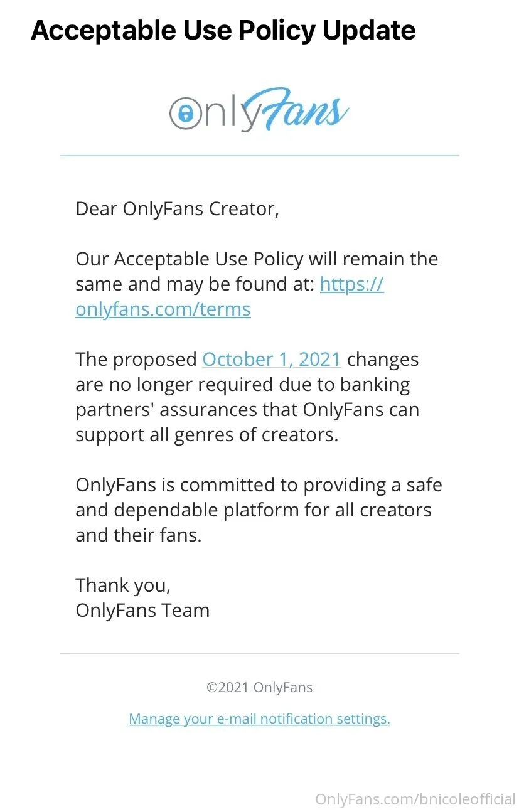519x812 pixels.
Task: Open Manage your e-mail notification settings link
Action: point(259,719)
